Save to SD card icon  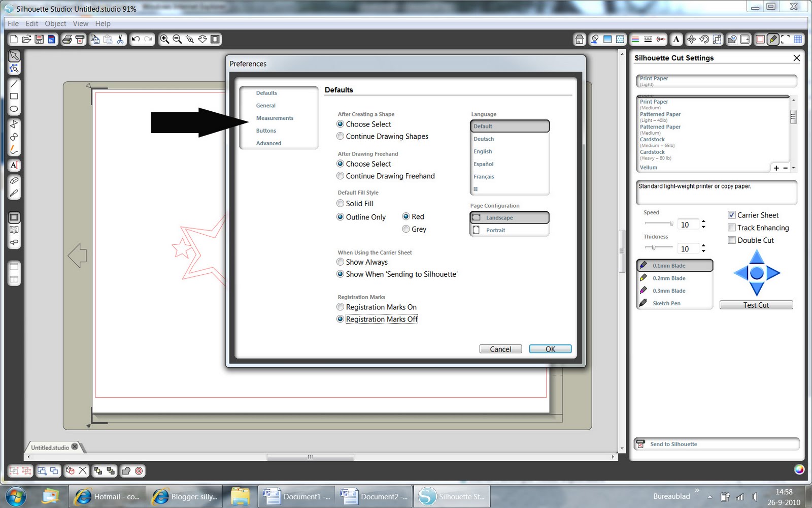(x=52, y=39)
